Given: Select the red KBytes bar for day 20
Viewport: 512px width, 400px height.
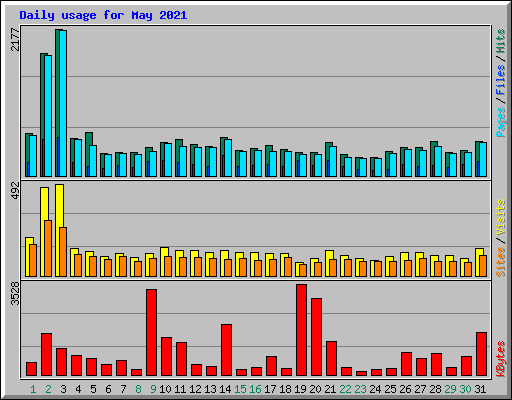Looking at the screenshot, I should [316, 337].
